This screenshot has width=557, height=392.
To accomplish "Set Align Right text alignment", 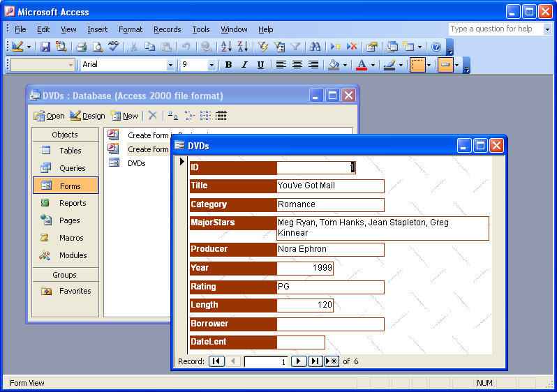I will tap(313, 65).
